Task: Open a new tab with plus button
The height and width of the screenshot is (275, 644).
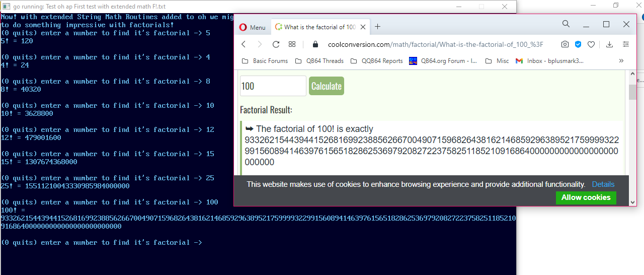Action: [x=377, y=27]
